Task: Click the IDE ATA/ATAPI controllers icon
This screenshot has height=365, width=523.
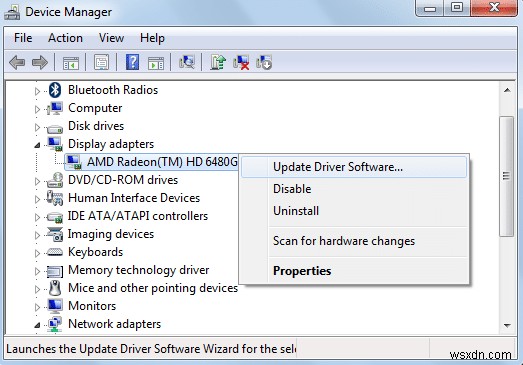Action: [55, 218]
